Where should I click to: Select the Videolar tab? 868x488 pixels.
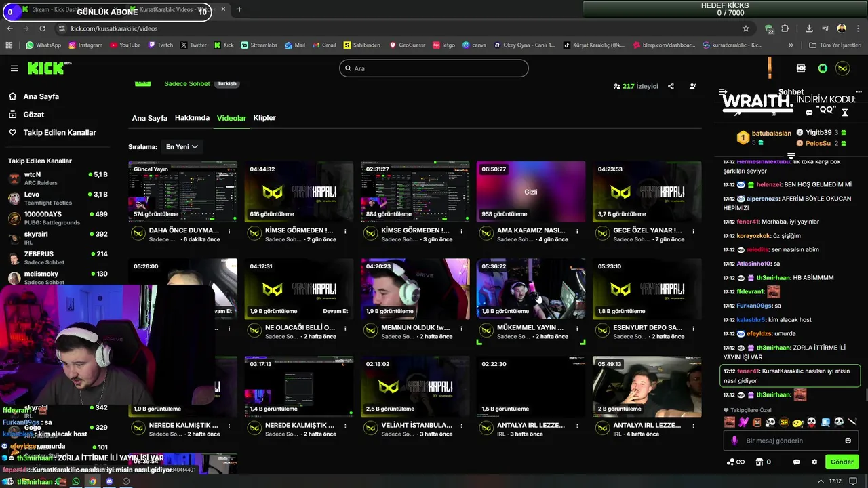tap(231, 118)
